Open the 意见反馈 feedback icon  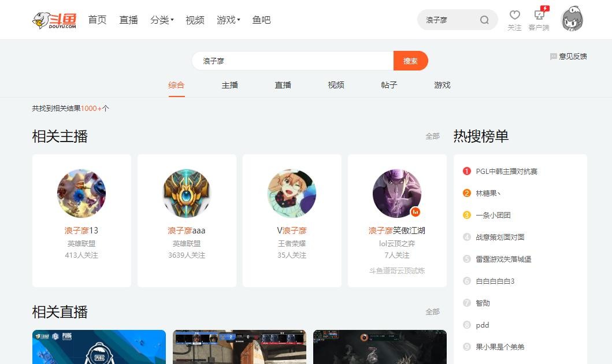point(554,57)
